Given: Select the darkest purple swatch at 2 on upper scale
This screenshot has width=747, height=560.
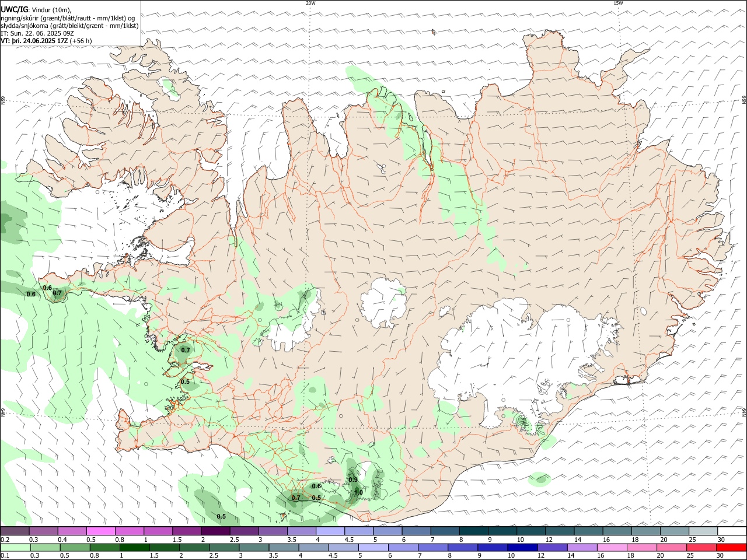Looking at the screenshot, I should (x=215, y=531).
